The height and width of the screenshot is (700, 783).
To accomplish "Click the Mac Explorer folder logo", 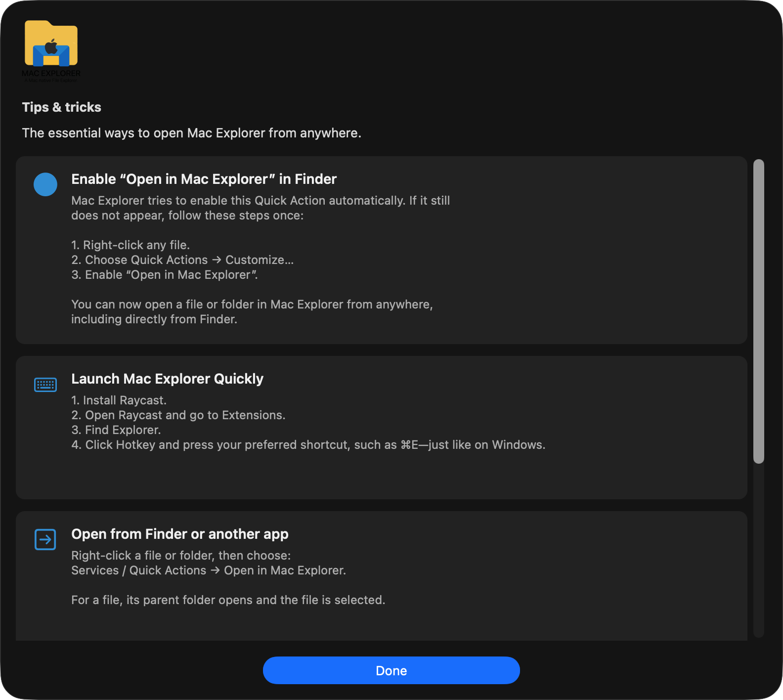I will [51, 51].
